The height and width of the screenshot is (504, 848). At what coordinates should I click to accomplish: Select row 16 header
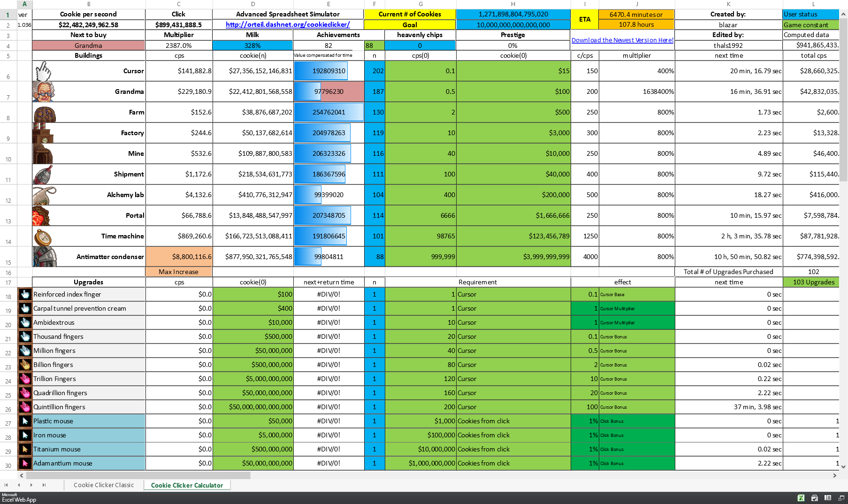click(x=8, y=273)
